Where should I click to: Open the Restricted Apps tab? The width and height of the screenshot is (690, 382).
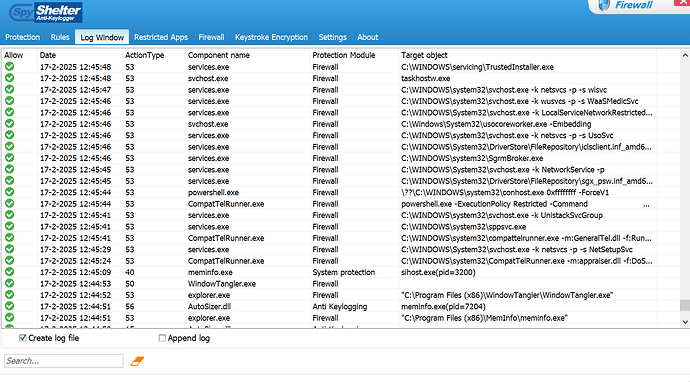(x=161, y=37)
